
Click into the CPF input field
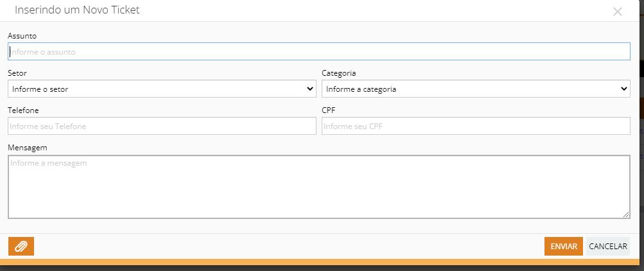pos(476,126)
